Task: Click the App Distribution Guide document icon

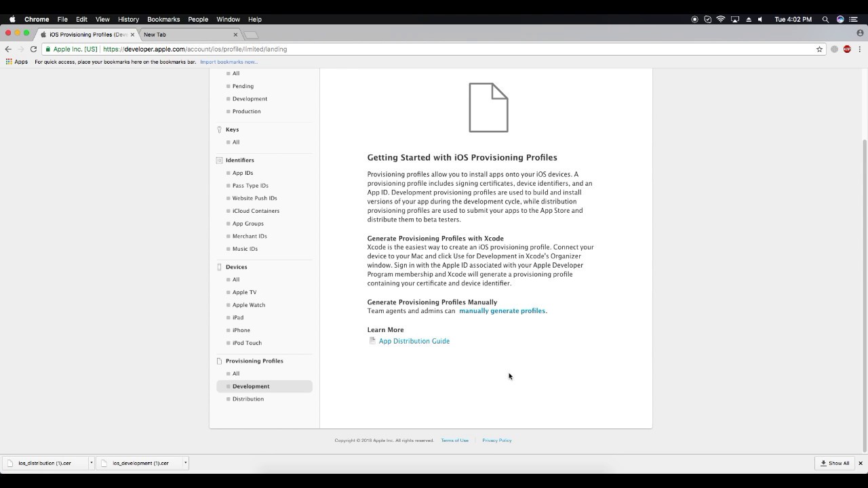Action: [x=372, y=341]
